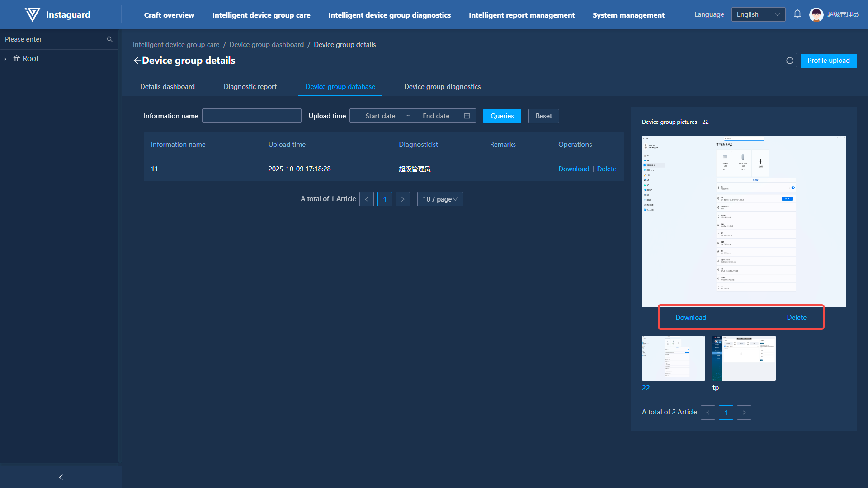
Task: Click the search magnifier in sidebar
Action: pos(109,39)
